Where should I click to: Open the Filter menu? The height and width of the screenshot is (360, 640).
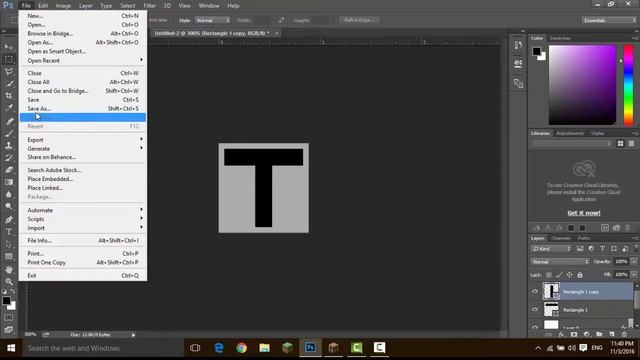point(149,6)
